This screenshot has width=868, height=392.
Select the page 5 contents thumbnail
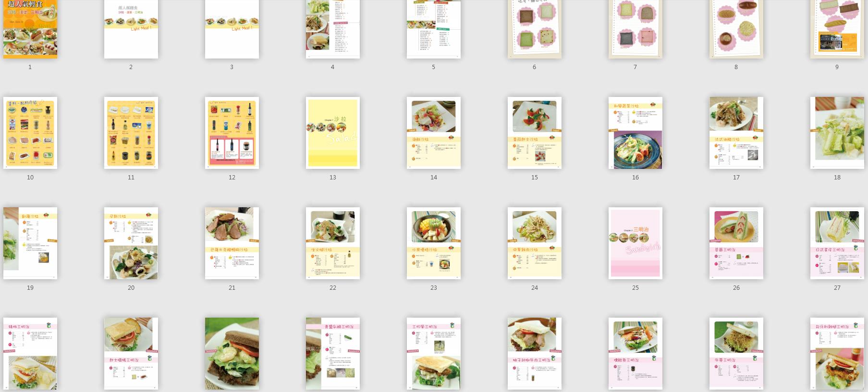pyautogui.click(x=434, y=29)
